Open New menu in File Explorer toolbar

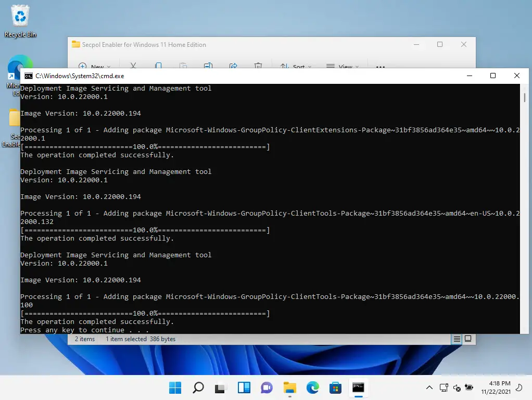coord(94,66)
